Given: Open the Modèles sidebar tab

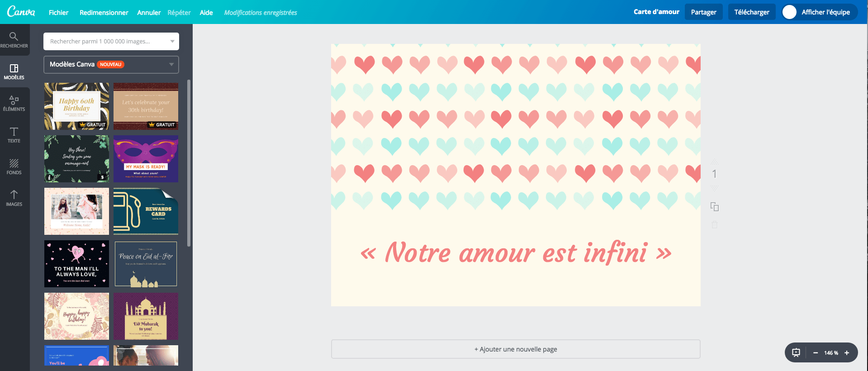Looking at the screenshot, I should pyautogui.click(x=14, y=71).
